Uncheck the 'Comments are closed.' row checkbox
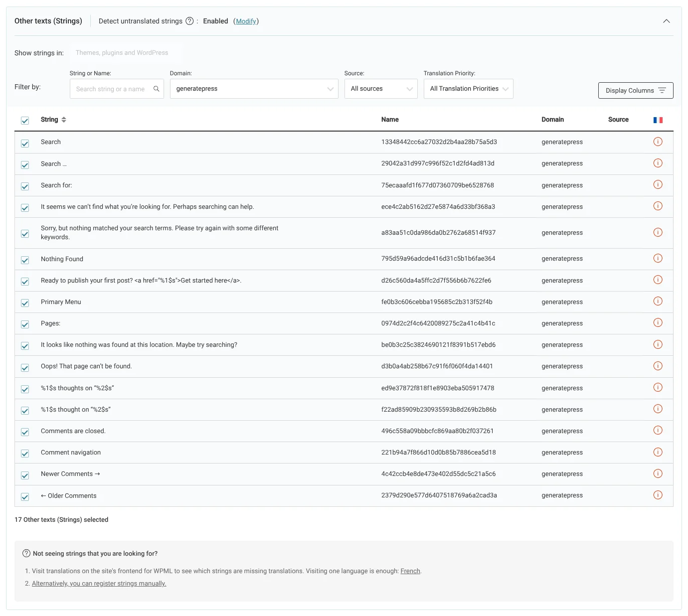The height and width of the screenshot is (616, 688). [25, 432]
